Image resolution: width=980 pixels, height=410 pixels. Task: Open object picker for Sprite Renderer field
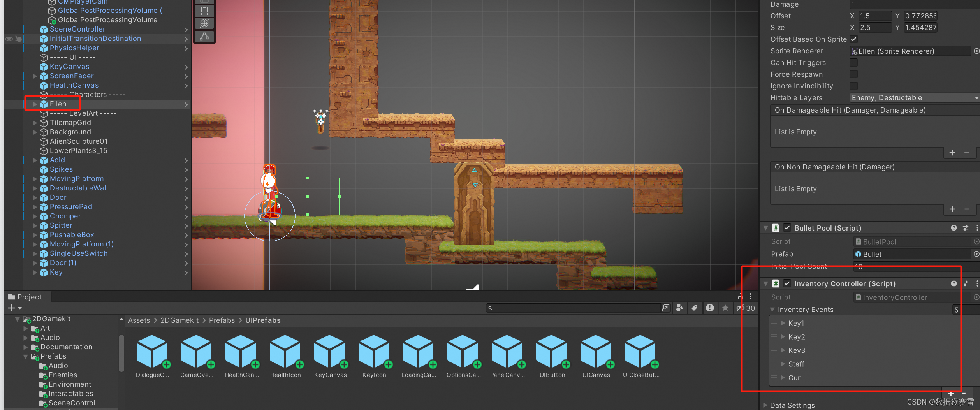click(x=976, y=51)
